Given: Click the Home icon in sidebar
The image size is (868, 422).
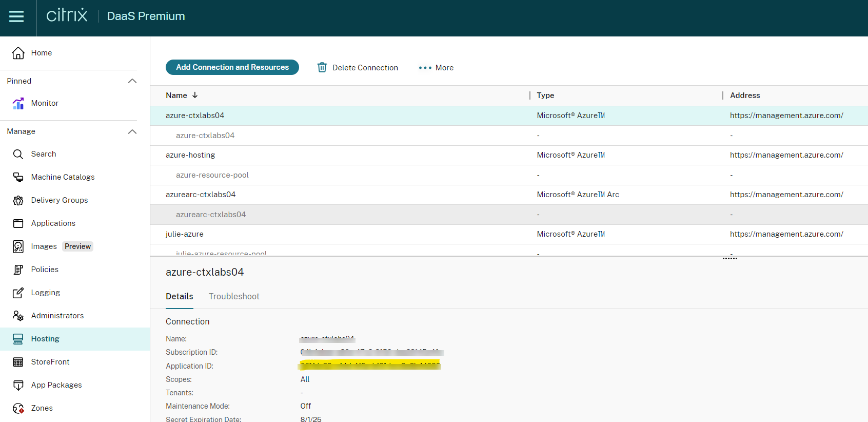Looking at the screenshot, I should click(x=18, y=53).
